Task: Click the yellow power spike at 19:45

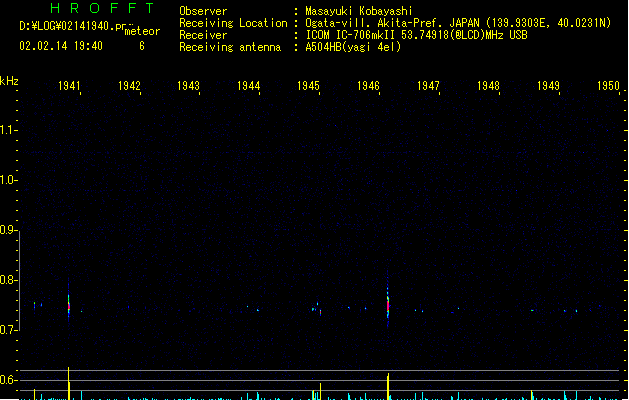Action: point(320,391)
